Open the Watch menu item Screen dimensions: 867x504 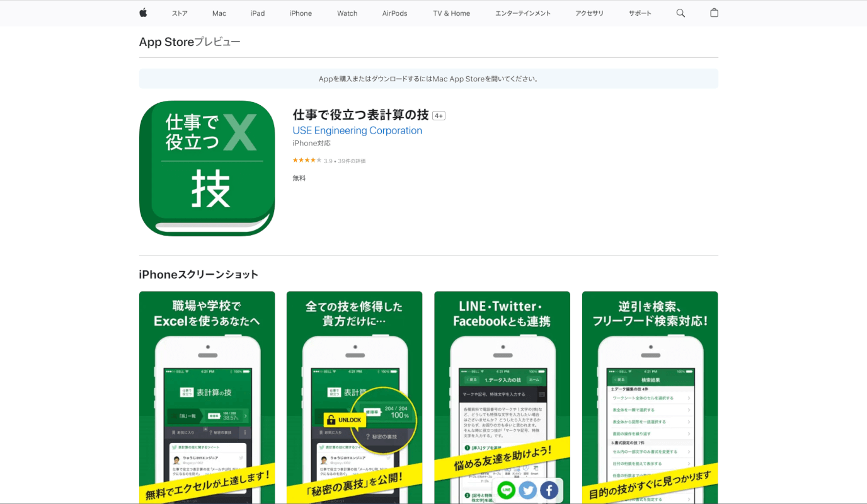[347, 13]
